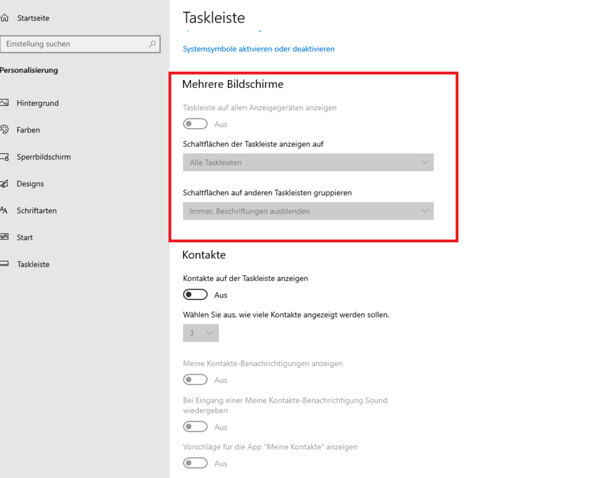Click the search magnifier icon

[x=152, y=44]
